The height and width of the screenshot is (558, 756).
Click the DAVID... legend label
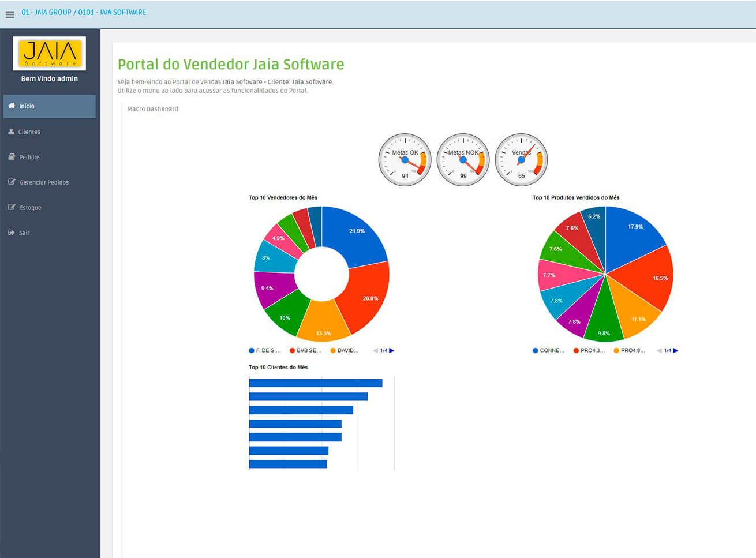348,350
